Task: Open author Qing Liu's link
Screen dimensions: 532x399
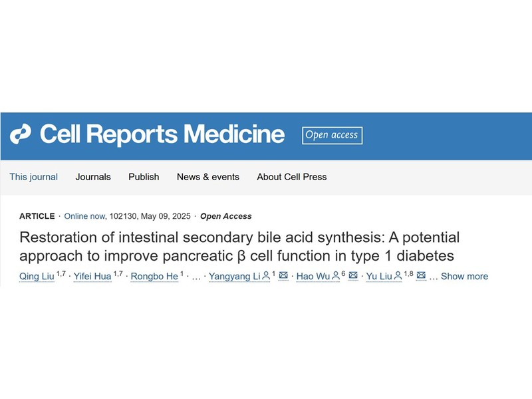Action: (37, 276)
